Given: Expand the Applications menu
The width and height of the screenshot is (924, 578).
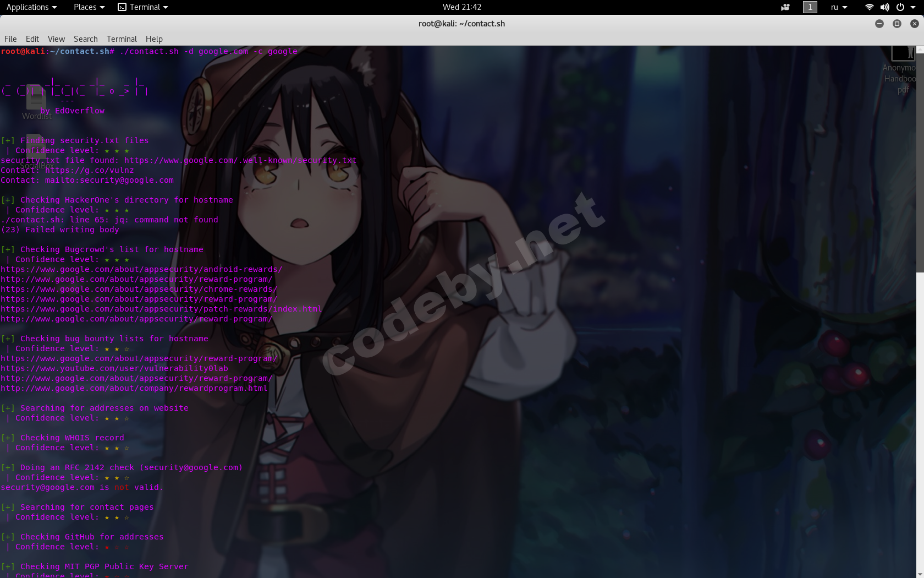Looking at the screenshot, I should [28, 7].
